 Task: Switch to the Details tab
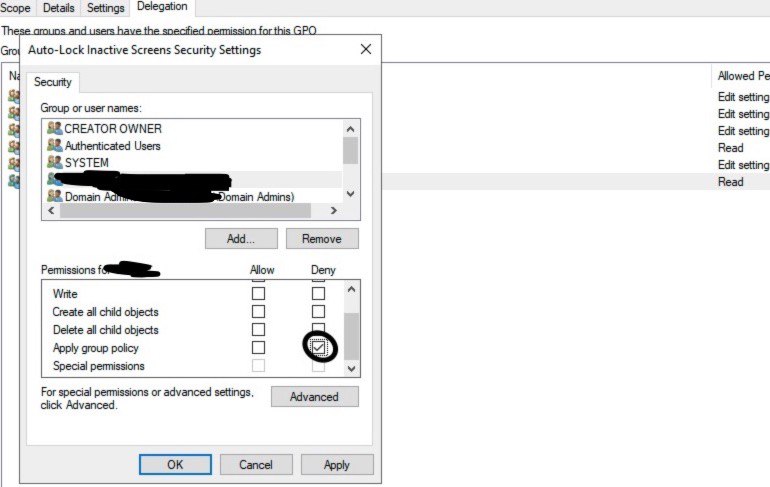pos(58,8)
